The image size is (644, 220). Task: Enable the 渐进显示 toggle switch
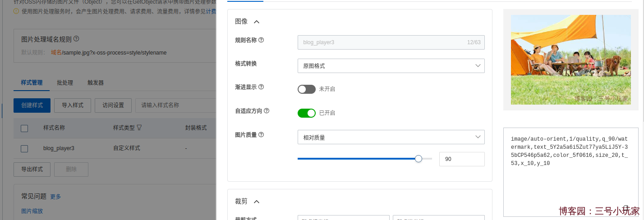pyautogui.click(x=306, y=89)
